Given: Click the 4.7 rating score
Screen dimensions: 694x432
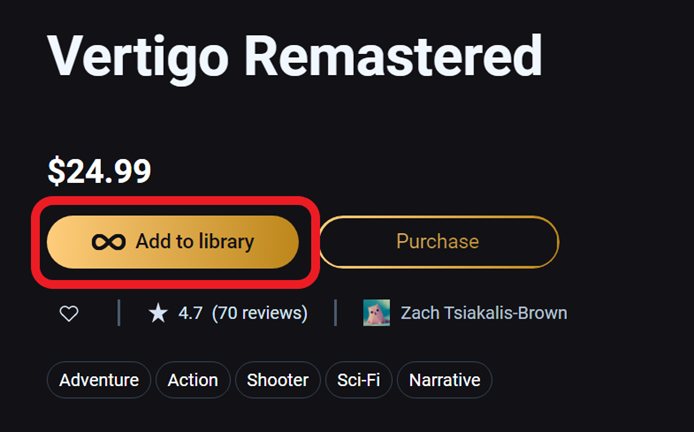Looking at the screenshot, I should pos(190,313).
